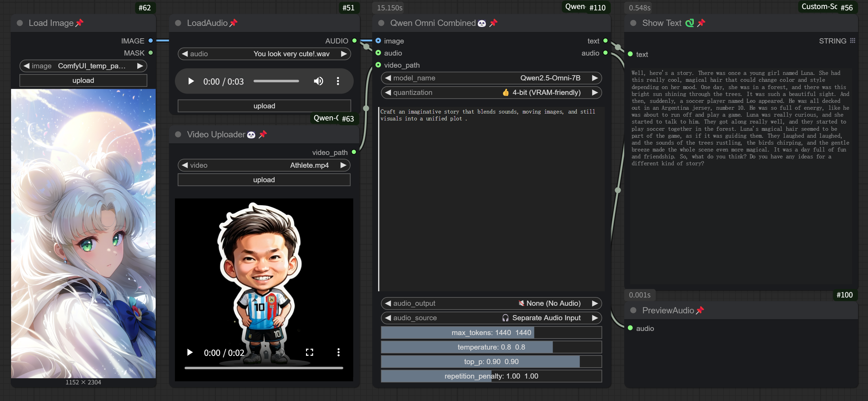The image size is (868, 401).
Task: Collapse the Qwen Omni Combined node dot
Action: (x=381, y=23)
